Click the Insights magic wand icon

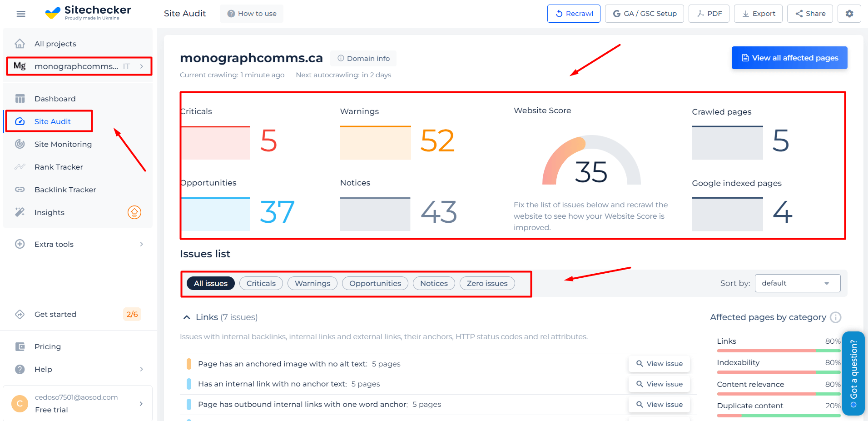click(x=20, y=212)
